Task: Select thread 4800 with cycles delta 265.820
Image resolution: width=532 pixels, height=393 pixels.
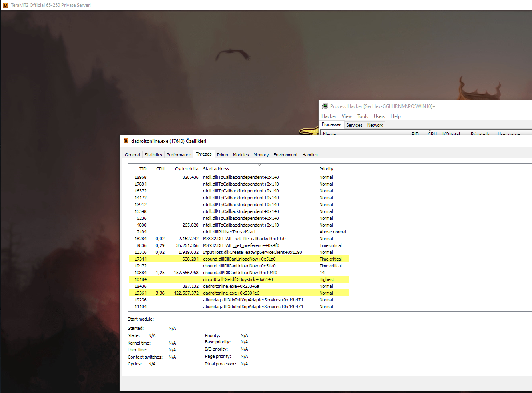Action: [x=239, y=225]
